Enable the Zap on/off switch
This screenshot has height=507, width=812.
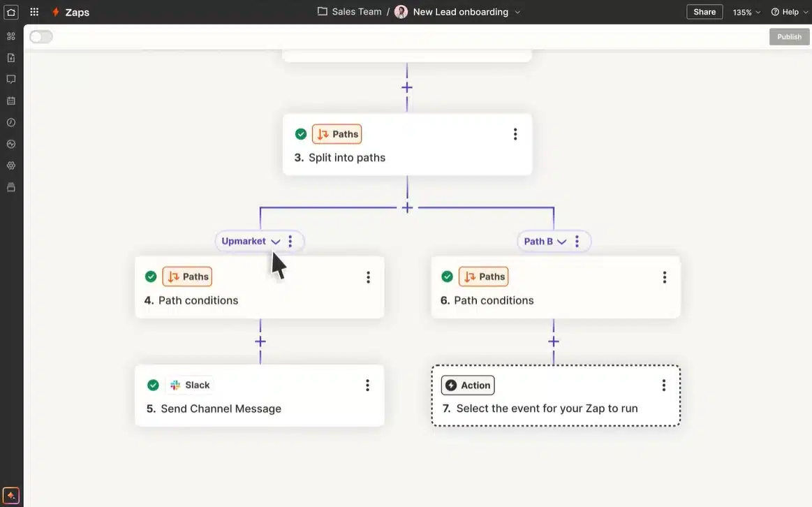point(40,36)
